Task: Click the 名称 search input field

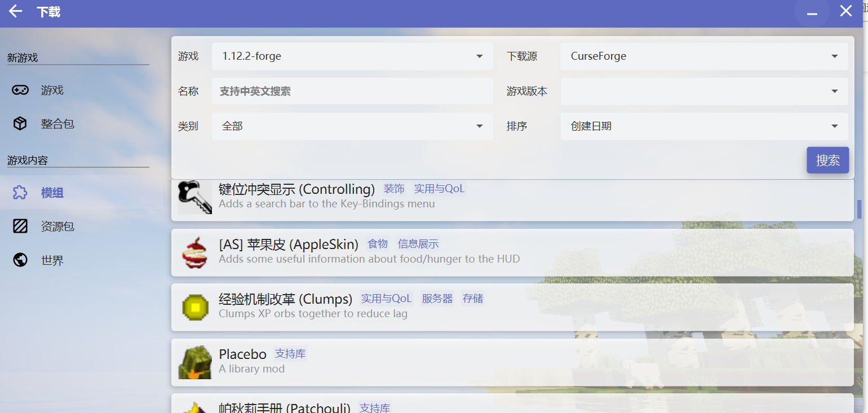Action: pos(352,91)
